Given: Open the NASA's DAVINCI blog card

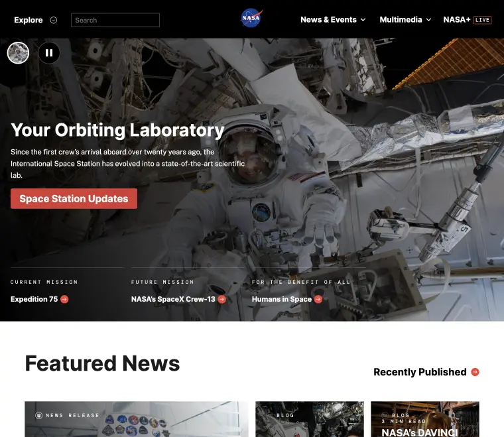Looking at the screenshot, I should [425, 419].
